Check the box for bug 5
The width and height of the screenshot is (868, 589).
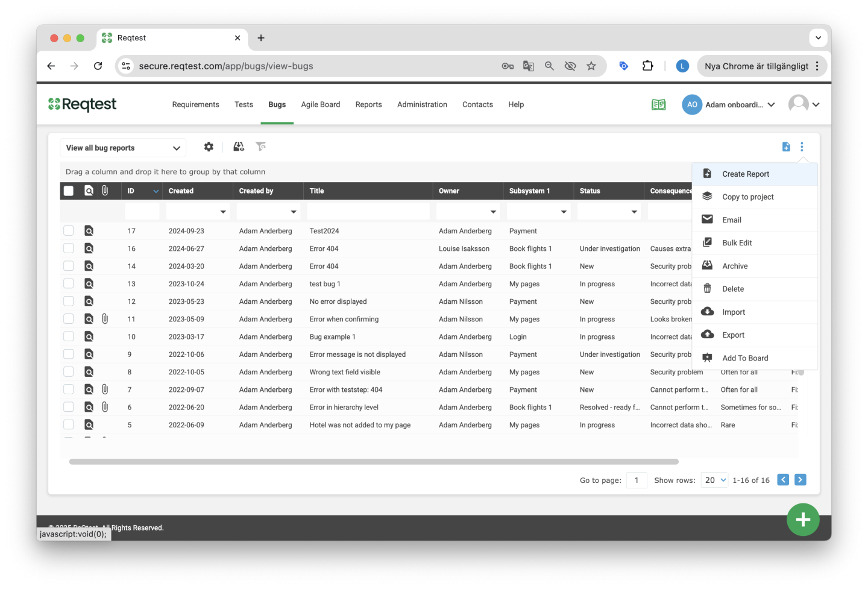coord(69,424)
